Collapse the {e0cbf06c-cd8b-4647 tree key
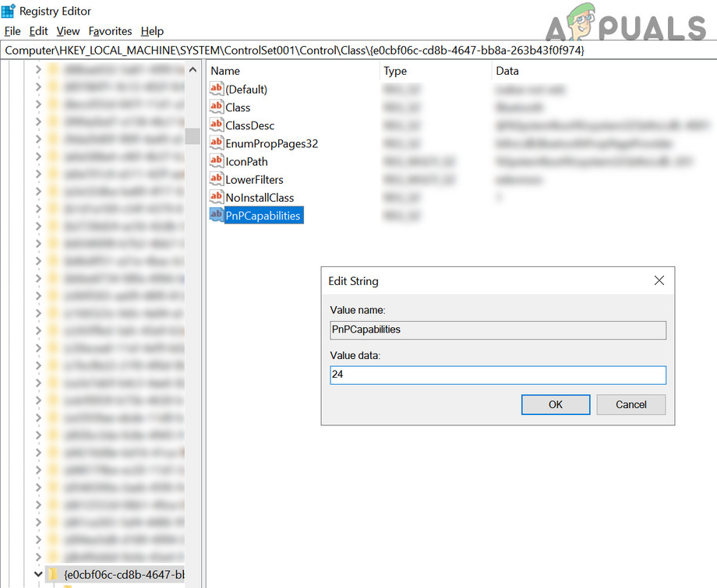Viewport: 717px width, 588px height. [38, 574]
